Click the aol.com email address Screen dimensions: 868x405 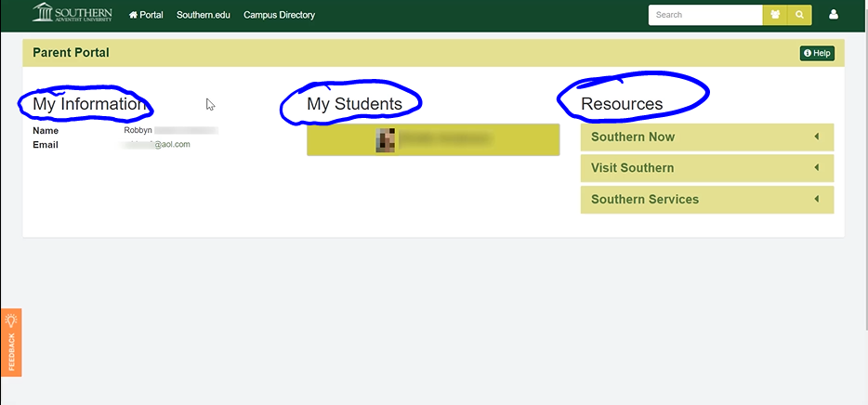[x=156, y=145]
